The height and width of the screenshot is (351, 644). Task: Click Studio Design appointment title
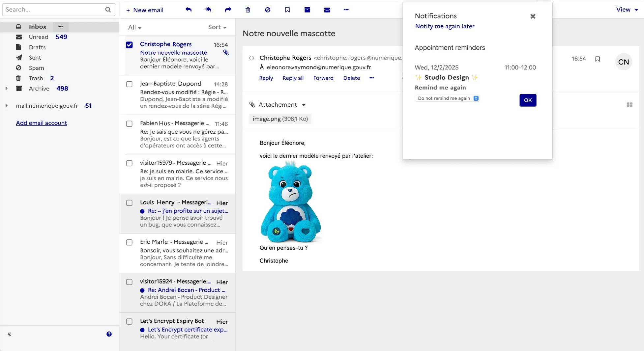point(447,77)
